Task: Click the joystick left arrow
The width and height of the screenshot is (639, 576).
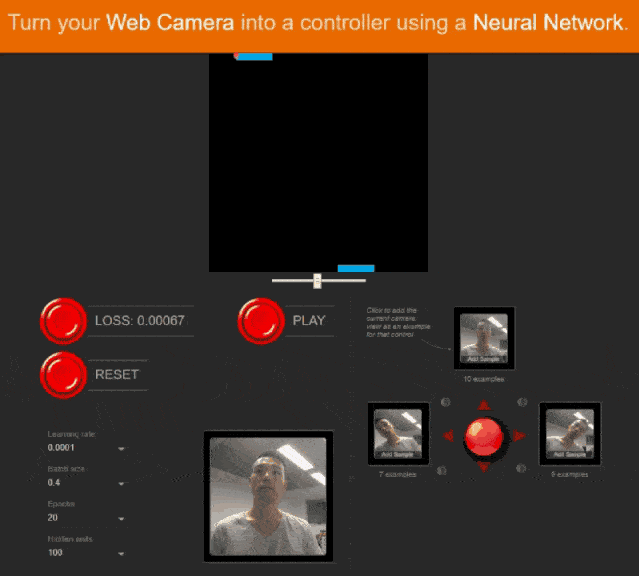Action: [x=448, y=436]
